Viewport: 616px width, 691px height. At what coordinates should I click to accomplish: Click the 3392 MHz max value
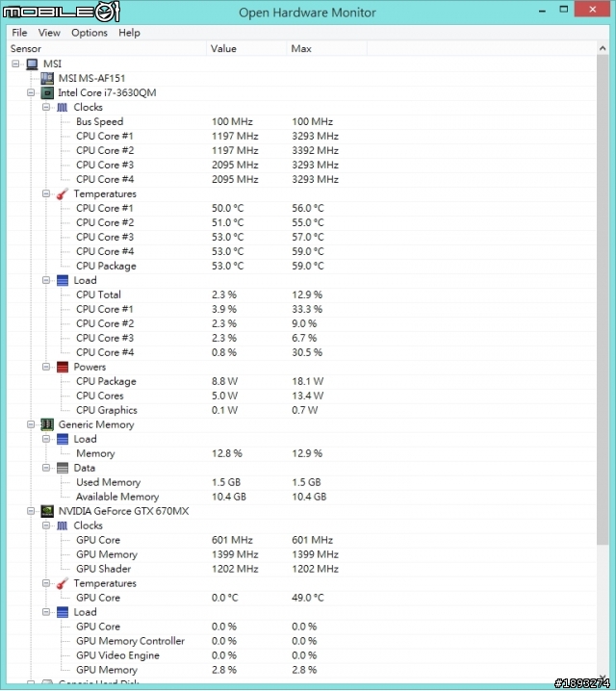pyautogui.click(x=315, y=150)
